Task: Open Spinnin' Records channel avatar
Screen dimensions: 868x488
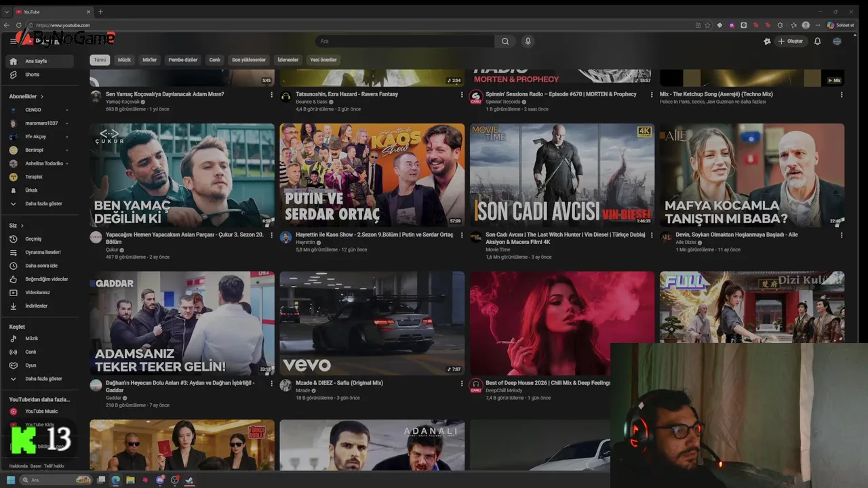Action: 475,97
